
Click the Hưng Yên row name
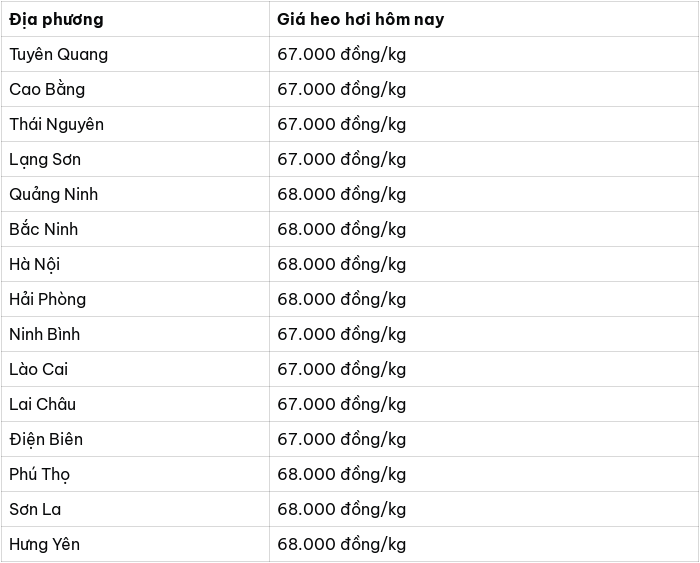(x=45, y=544)
